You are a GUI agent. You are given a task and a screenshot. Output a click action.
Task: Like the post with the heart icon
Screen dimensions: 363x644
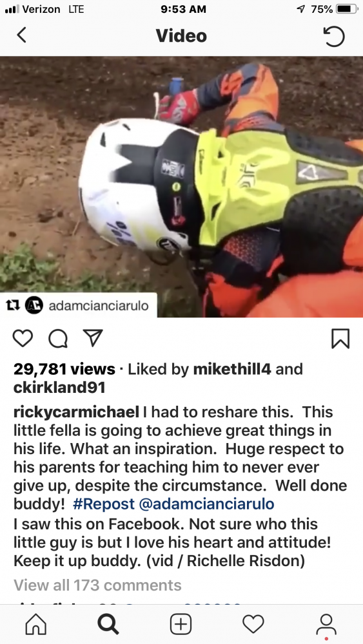[x=23, y=339]
